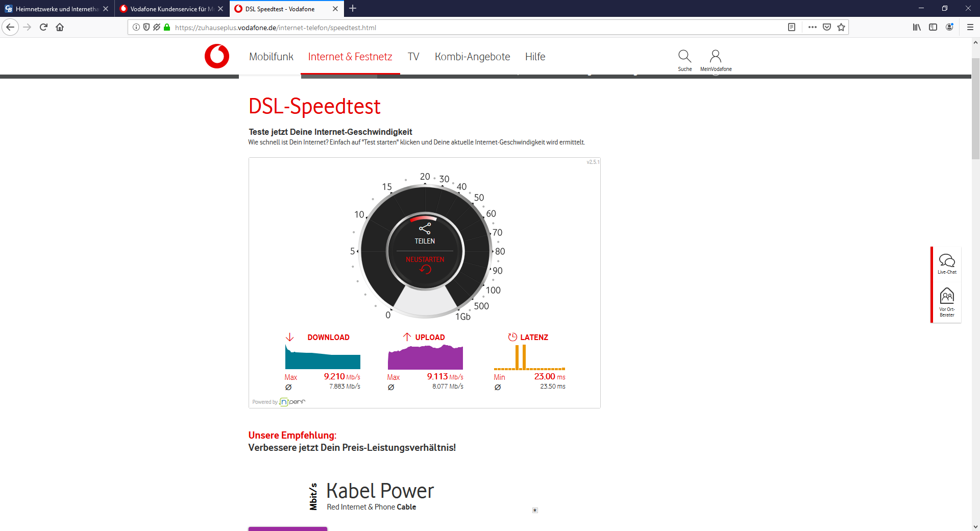Open the Mobilfunk menu
980x531 pixels.
point(271,57)
